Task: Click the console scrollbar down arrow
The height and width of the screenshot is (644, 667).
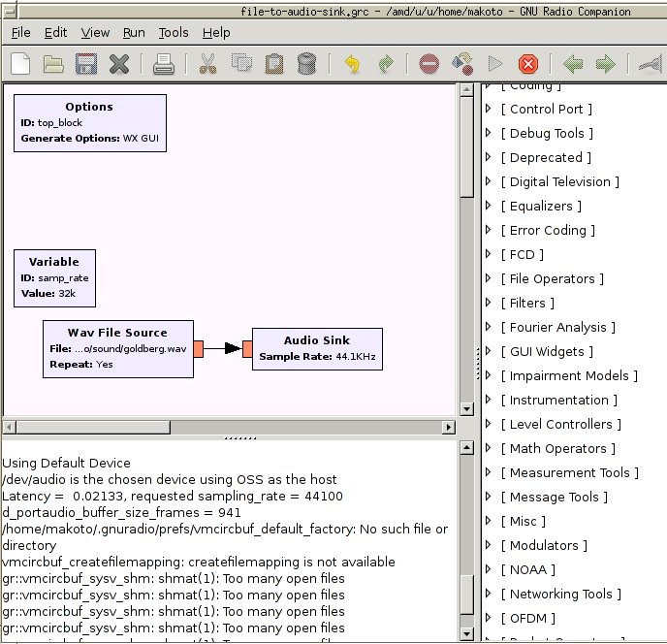Action: click(467, 634)
